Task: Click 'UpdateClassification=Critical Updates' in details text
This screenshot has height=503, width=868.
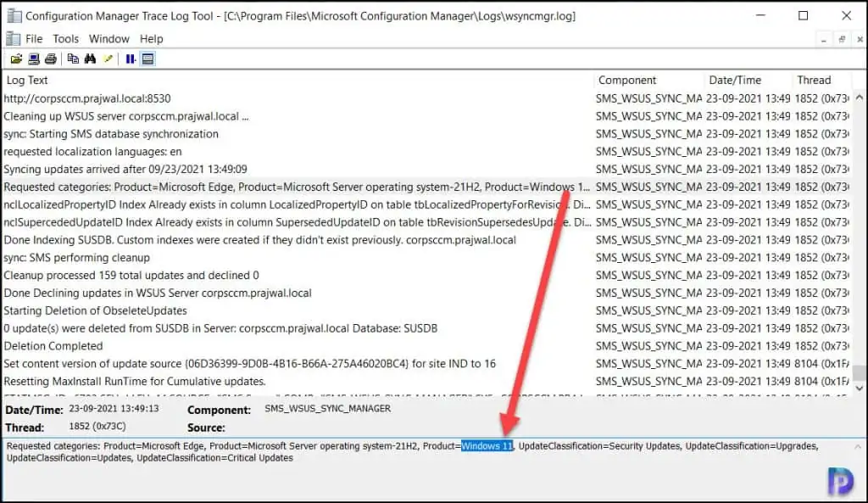Action: (214, 458)
